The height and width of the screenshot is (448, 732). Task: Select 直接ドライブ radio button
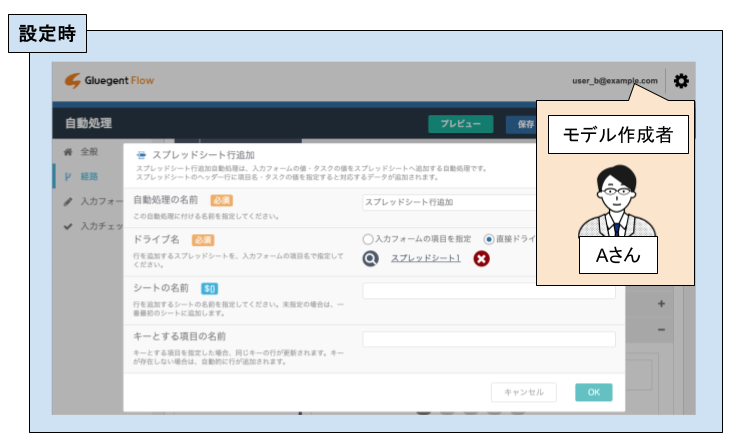click(x=488, y=239)
